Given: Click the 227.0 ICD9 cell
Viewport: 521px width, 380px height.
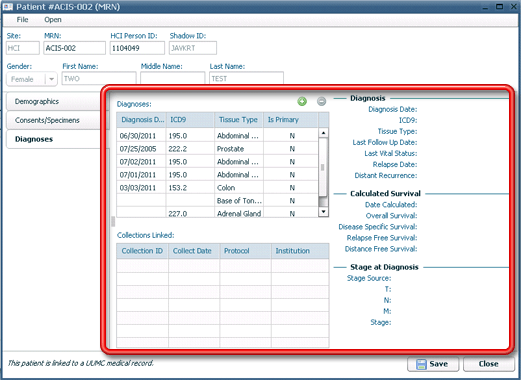Looking at the screenshot, I should coord(190,213).
